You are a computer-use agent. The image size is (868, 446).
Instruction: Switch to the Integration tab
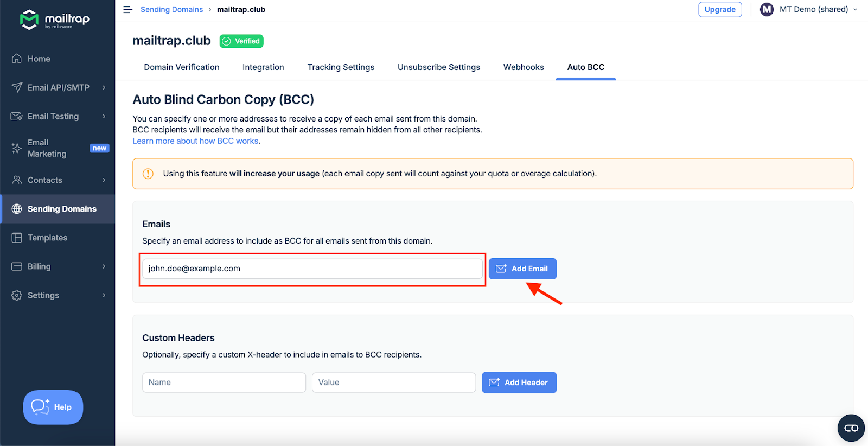pyautogui.click(x=263, y=67)
